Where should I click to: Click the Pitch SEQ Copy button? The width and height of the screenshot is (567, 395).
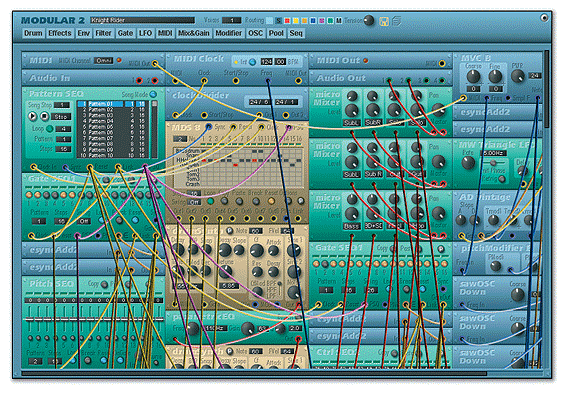(104, 284)
